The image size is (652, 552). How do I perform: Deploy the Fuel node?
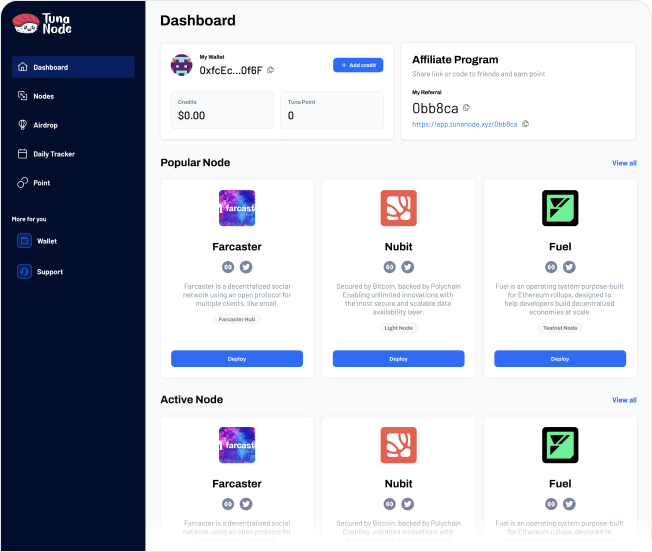pos(560,358)
